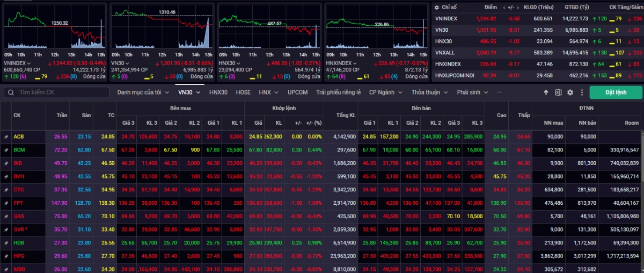644x273 pixels.
Task: Sort by the Room column header
Action: coord(632,123)
